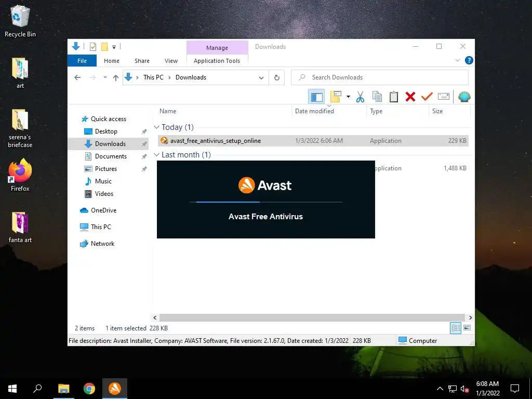This screenshot has width=532, height=399.
Task: Collapse the Last month (1) group
Action: [156, 155]
